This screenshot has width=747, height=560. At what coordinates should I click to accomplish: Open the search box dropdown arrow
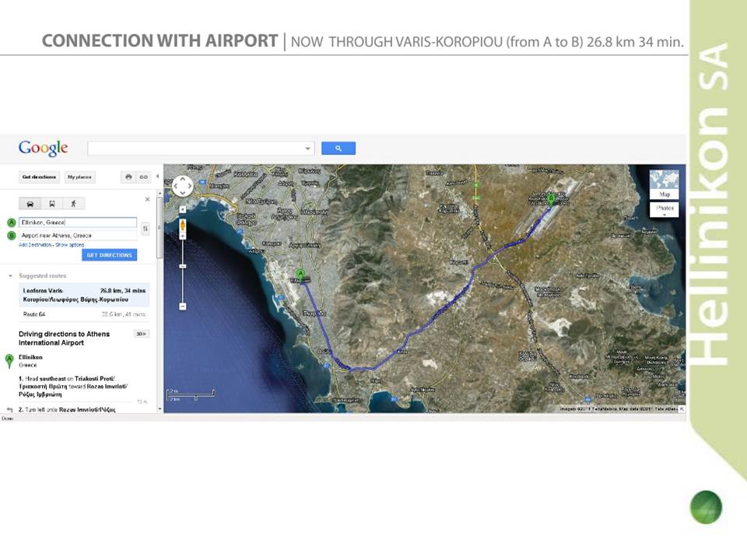coord(308,149)
